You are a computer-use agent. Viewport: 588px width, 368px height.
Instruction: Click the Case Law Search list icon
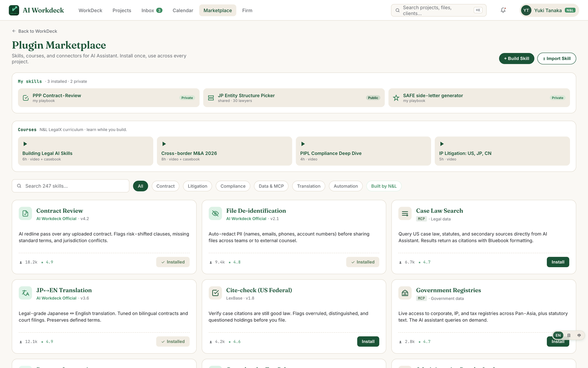pyautogui.click(x=405, y=213)
